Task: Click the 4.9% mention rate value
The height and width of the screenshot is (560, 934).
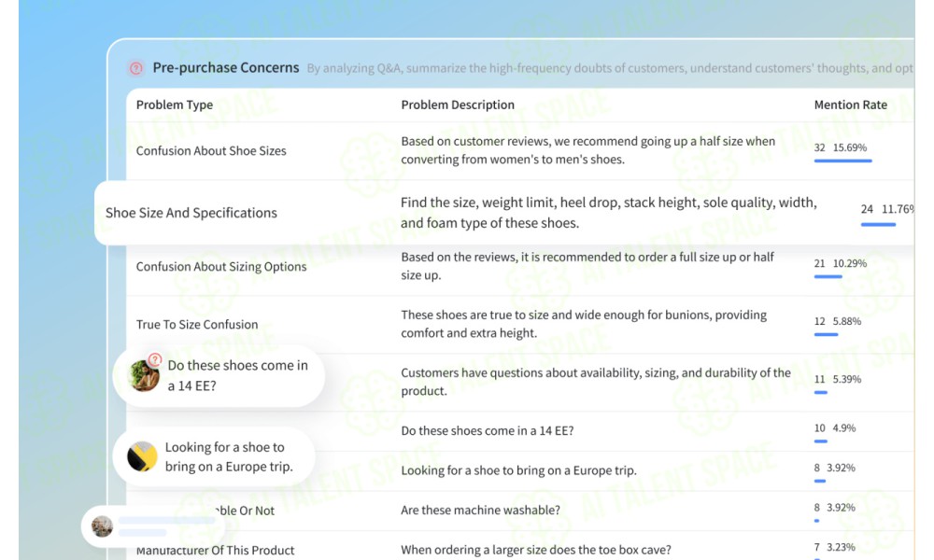Action: (x=844, y=427)
